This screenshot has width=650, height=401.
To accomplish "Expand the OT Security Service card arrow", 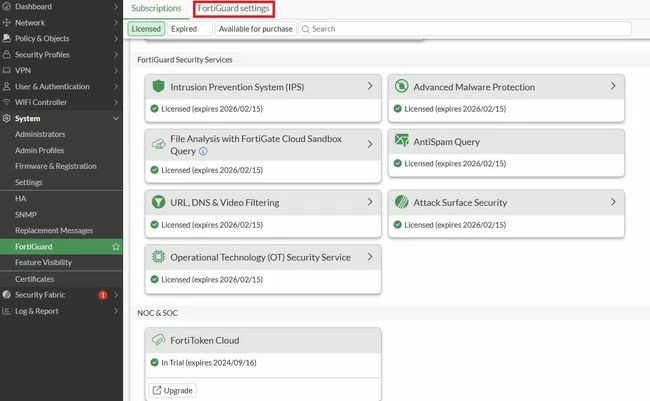I will pyautogui.click(x=370, y=257).
